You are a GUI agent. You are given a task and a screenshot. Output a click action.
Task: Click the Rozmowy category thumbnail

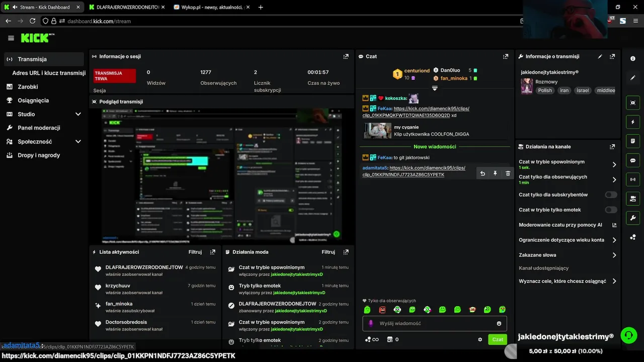click(527, 86)
